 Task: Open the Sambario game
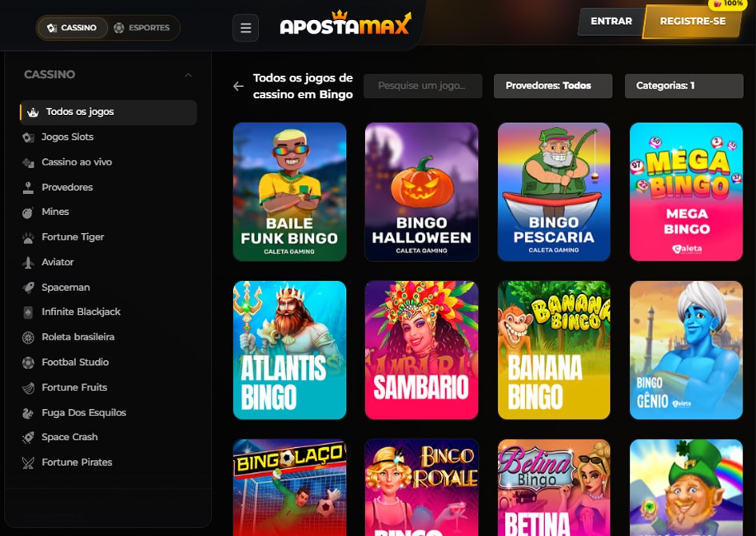pyautogui.click(x=422, y=351)
